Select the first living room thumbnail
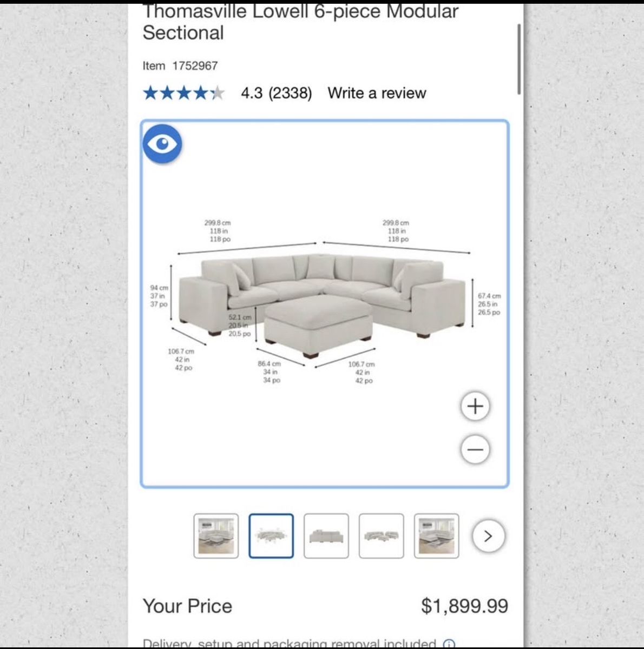Screen dimensions: 644x649 216,536
